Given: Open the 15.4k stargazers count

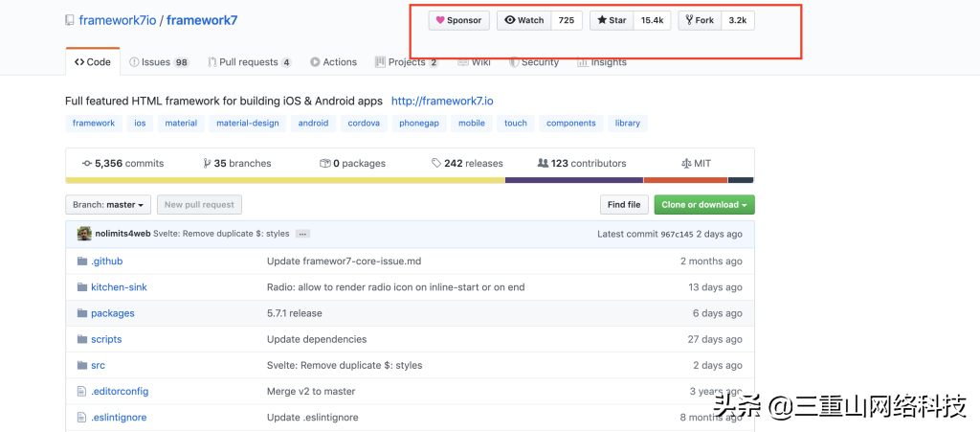Looking at the screenshot, I should [652, 20].
